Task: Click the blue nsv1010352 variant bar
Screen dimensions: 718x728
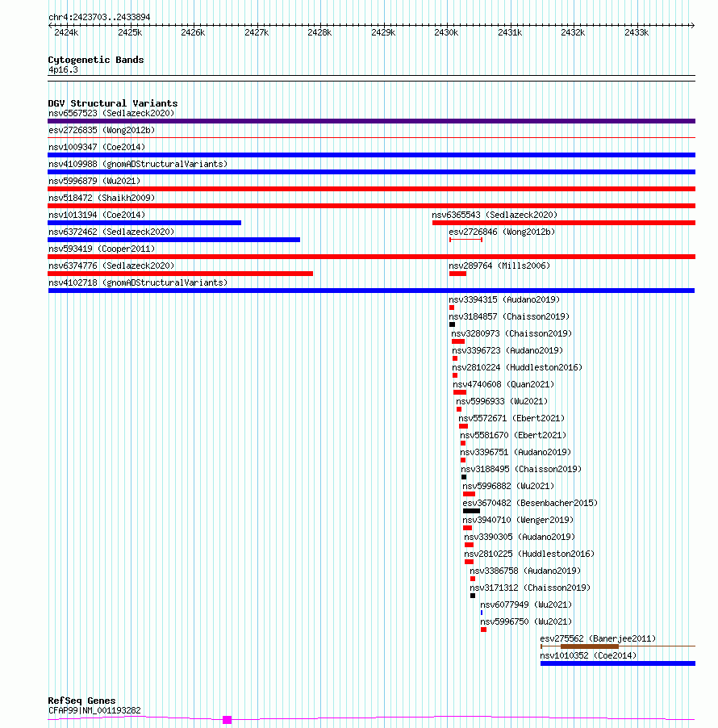Action: [x=618, y=663]
